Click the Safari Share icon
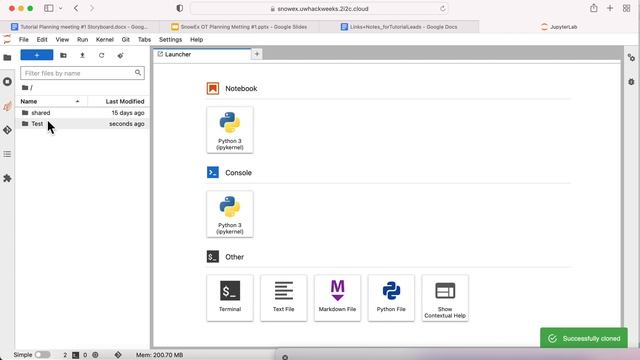This screenshot has width=640, height=360. pos(593,8)
